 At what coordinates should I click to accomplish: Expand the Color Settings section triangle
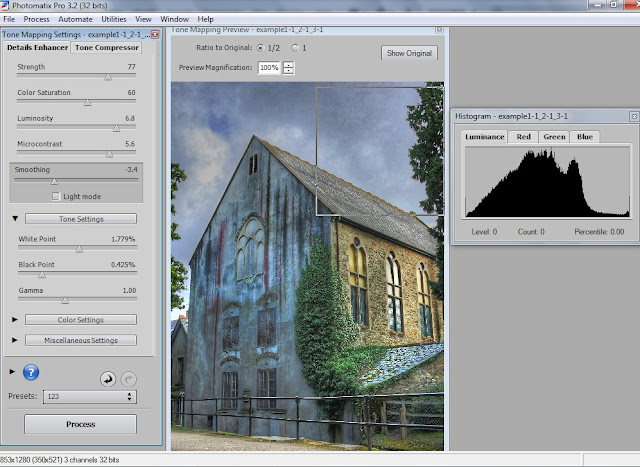15,320
